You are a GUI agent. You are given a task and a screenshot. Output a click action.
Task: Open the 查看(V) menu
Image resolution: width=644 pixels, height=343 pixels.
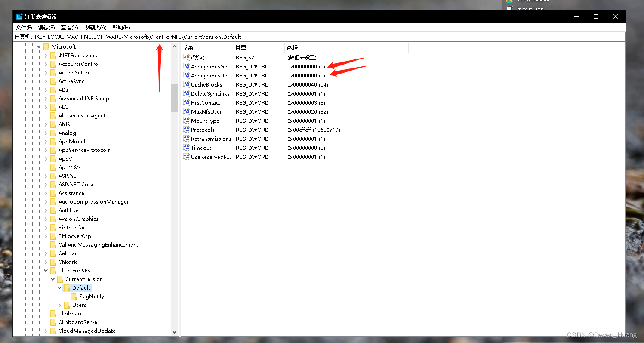coord(69,27)
